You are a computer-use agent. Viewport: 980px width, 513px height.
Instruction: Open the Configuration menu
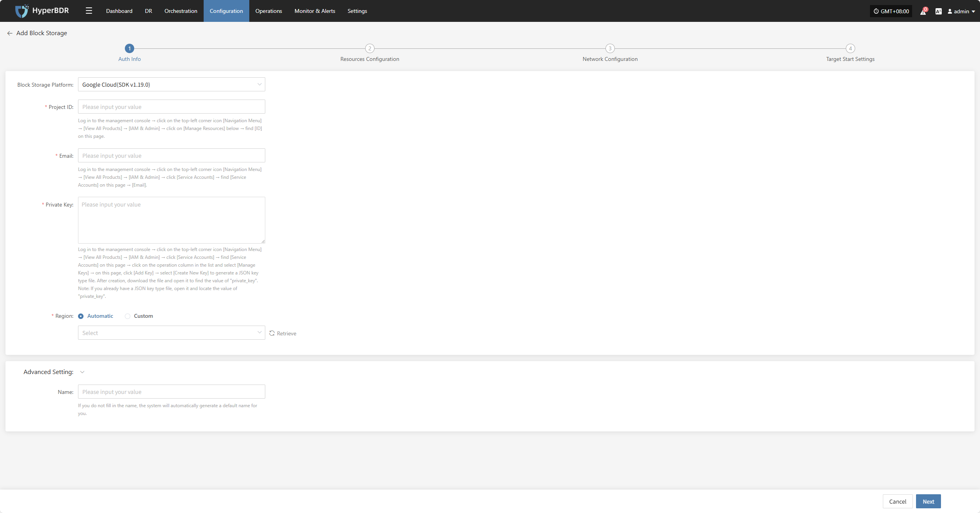tap(226, 11)
